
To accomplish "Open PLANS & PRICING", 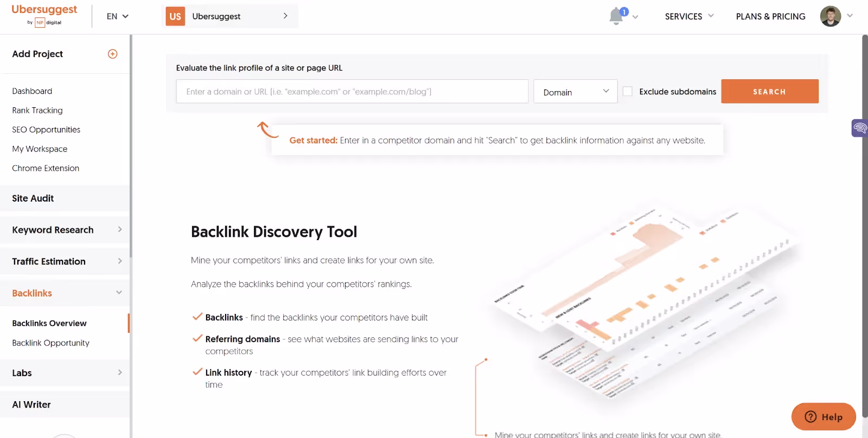I will (x=770, y=16).
